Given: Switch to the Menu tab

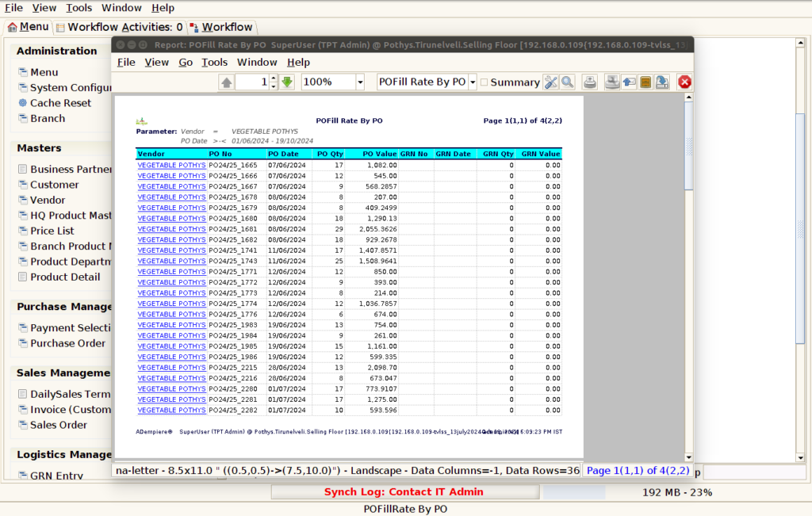Looking at the screenshot, I should click(28, 27).
